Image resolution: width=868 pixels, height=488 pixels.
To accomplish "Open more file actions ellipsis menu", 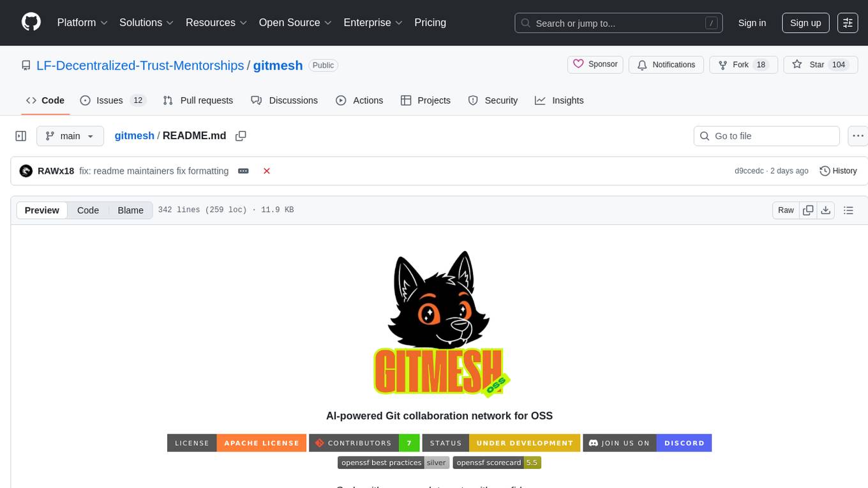I will [x=858, y=136].
